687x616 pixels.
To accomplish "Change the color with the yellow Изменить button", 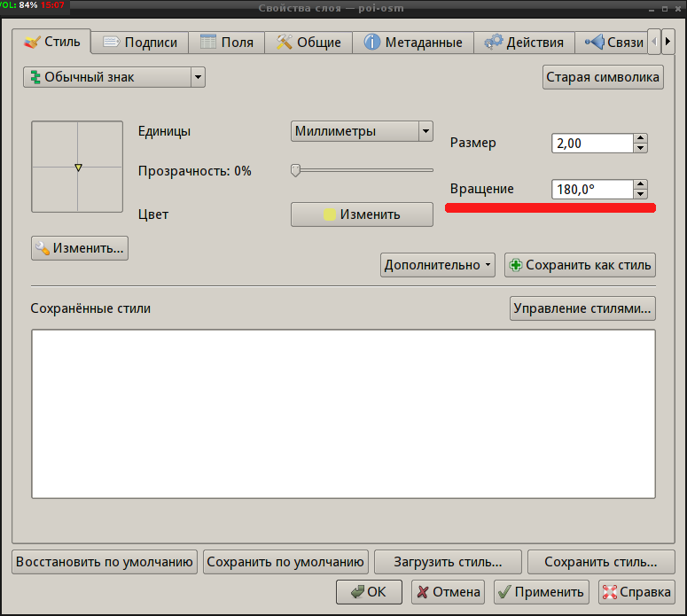I will [362, 214].
